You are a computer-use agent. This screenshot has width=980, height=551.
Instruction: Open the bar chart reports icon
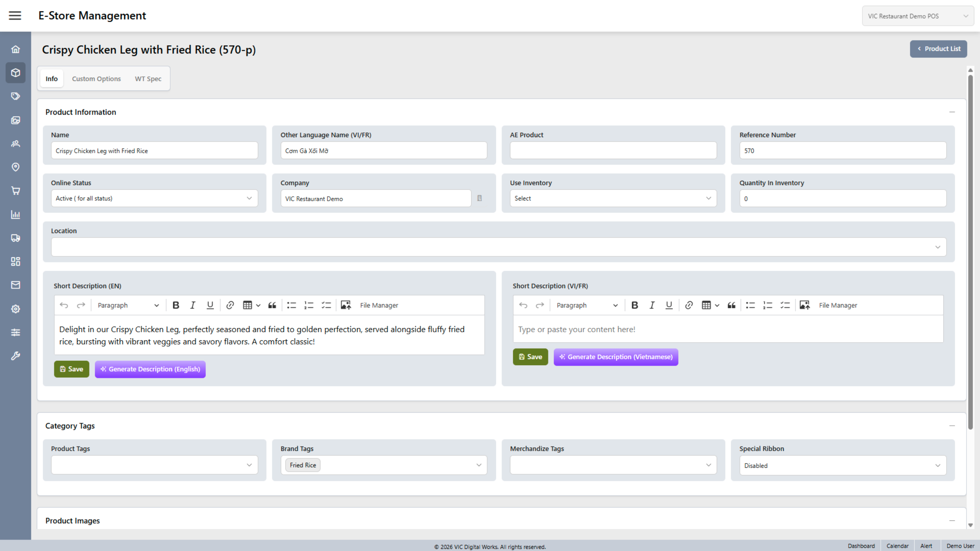coord(16,214)
